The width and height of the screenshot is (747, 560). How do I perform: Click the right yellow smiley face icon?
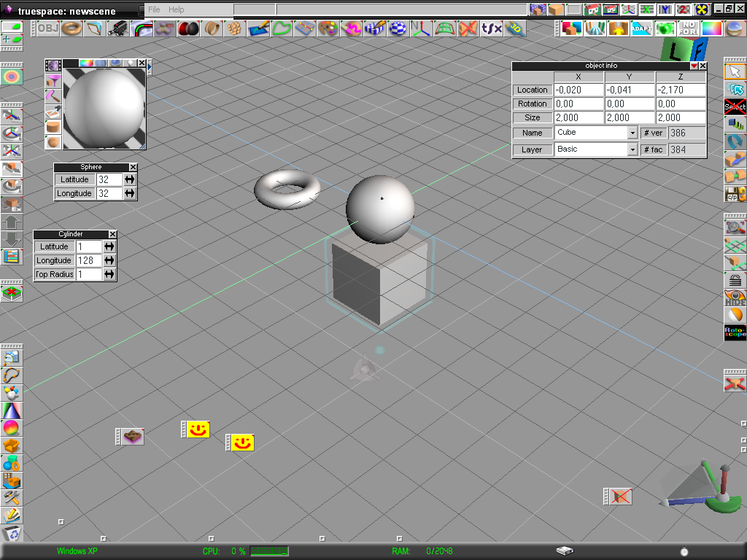point(243,443)
